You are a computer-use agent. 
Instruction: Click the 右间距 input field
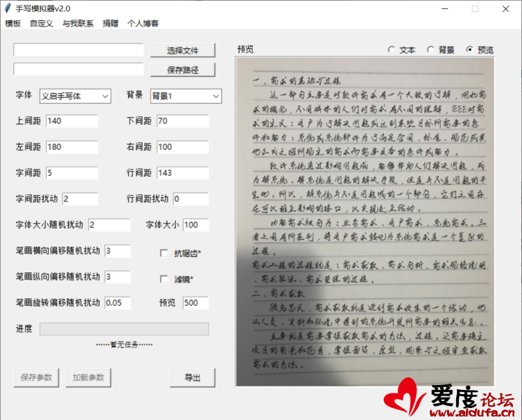(183, 147)
